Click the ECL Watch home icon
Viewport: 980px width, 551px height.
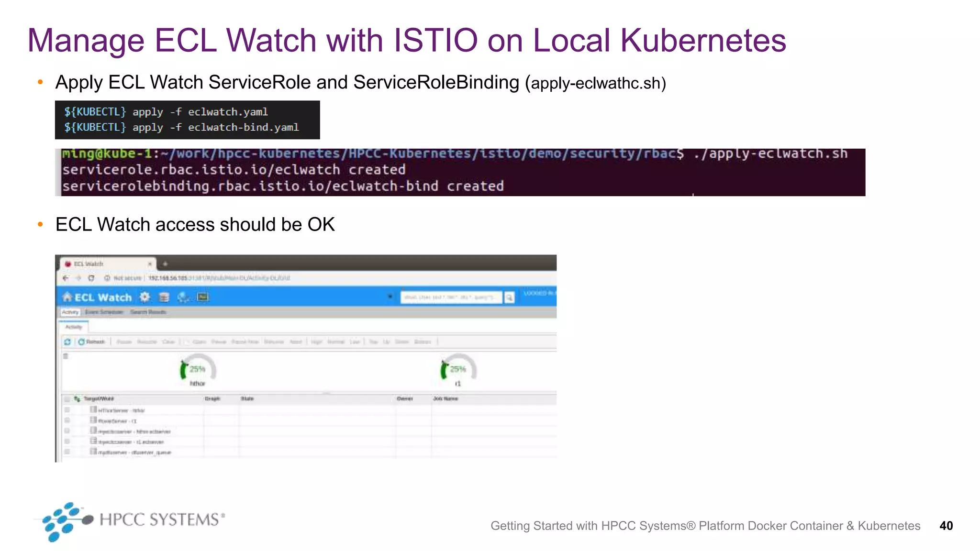(67, 297)
